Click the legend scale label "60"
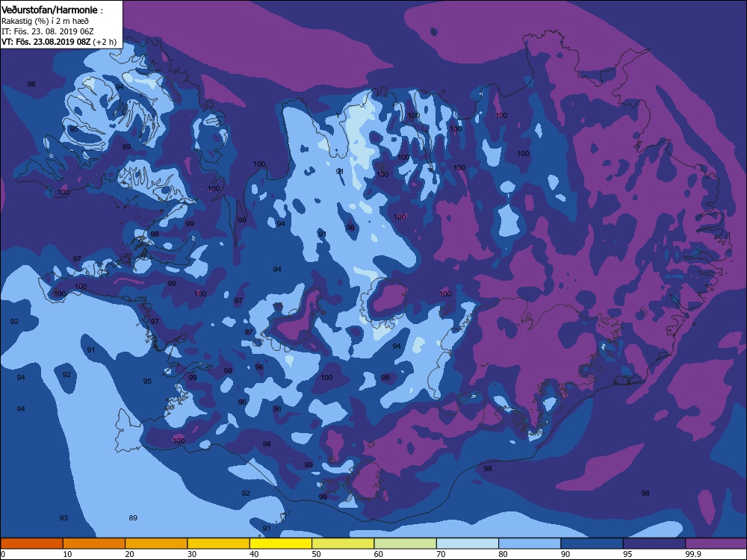 tap(379, 554)
